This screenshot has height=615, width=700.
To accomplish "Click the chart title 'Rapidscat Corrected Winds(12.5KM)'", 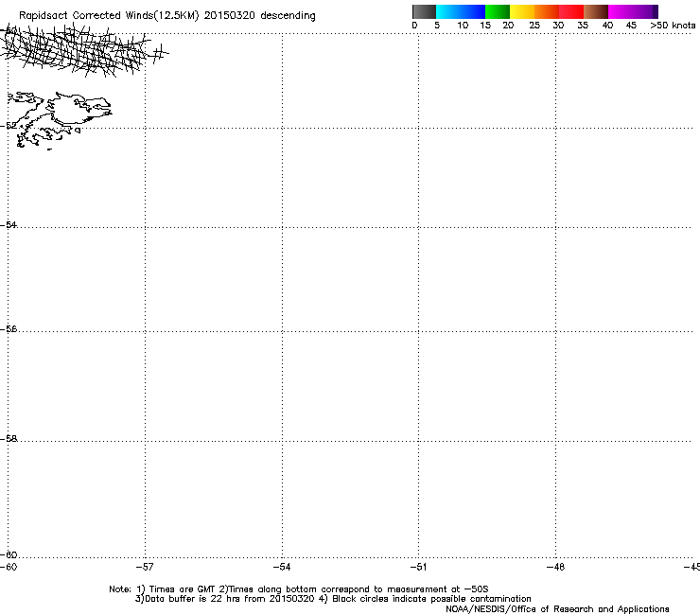I will pos(109,15).
